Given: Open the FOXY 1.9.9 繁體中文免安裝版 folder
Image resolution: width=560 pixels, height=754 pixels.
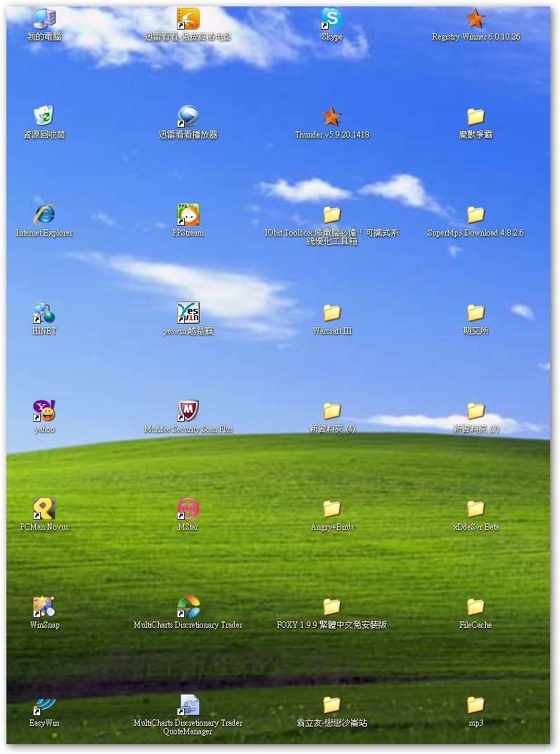Looking at the screenshot, I should (331, 608).
